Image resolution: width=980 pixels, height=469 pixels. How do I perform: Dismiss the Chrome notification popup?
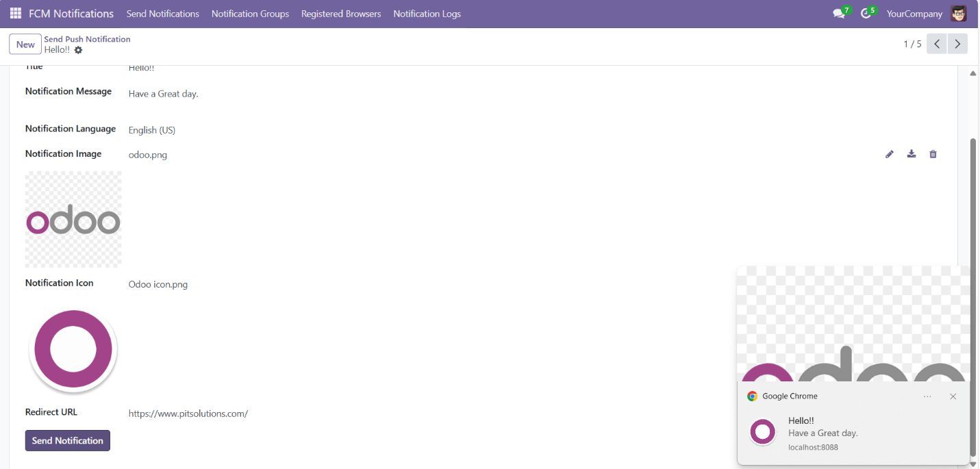(953, 396)
